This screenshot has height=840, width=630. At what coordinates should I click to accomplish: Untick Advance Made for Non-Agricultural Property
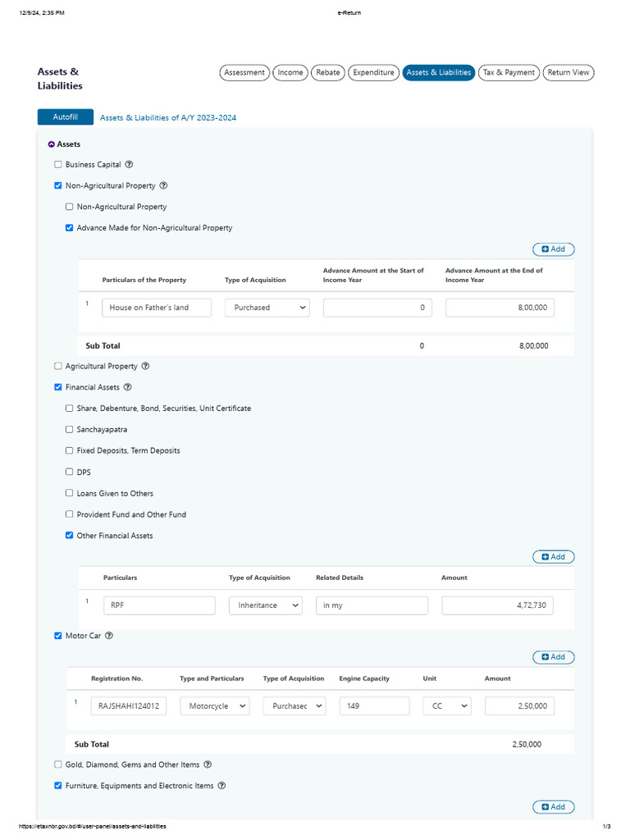tap(69, 228)
